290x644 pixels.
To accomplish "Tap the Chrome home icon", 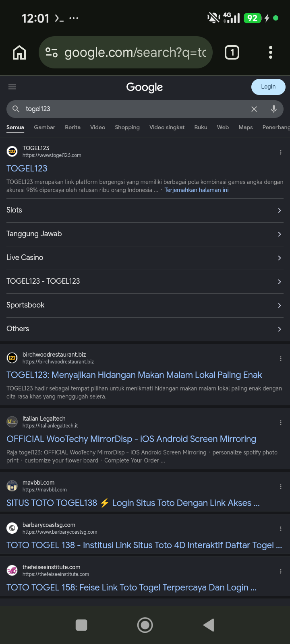I will 19,52.
